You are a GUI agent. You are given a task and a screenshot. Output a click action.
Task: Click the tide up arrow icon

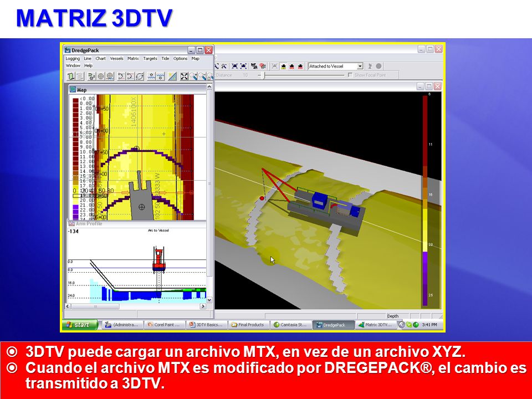click(x=151, y=76)
